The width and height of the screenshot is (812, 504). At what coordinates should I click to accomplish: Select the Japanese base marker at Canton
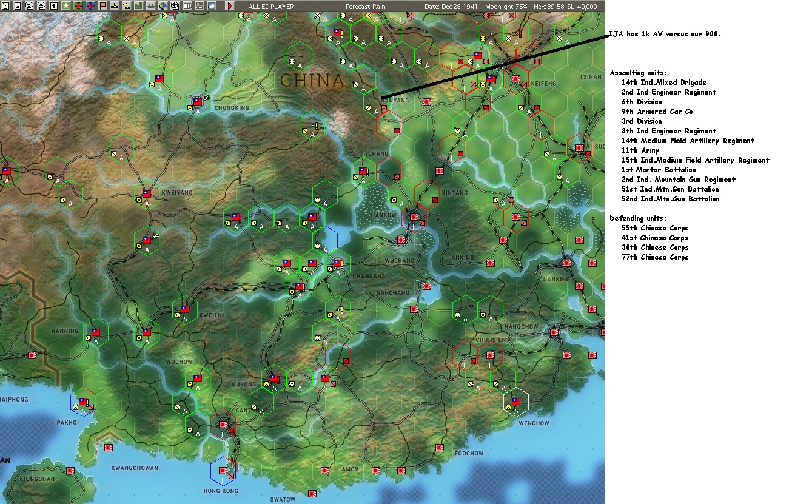point(223,424)
